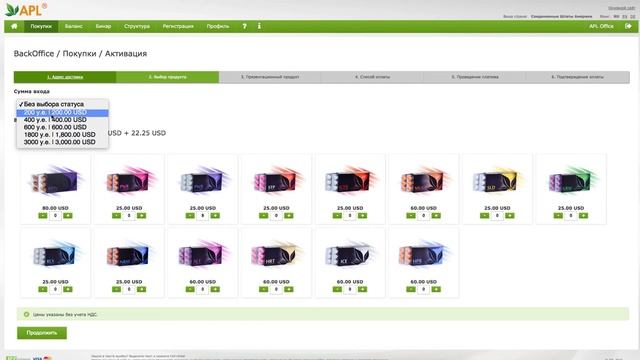Decrease quantity of the HRT product

point(264,289)
